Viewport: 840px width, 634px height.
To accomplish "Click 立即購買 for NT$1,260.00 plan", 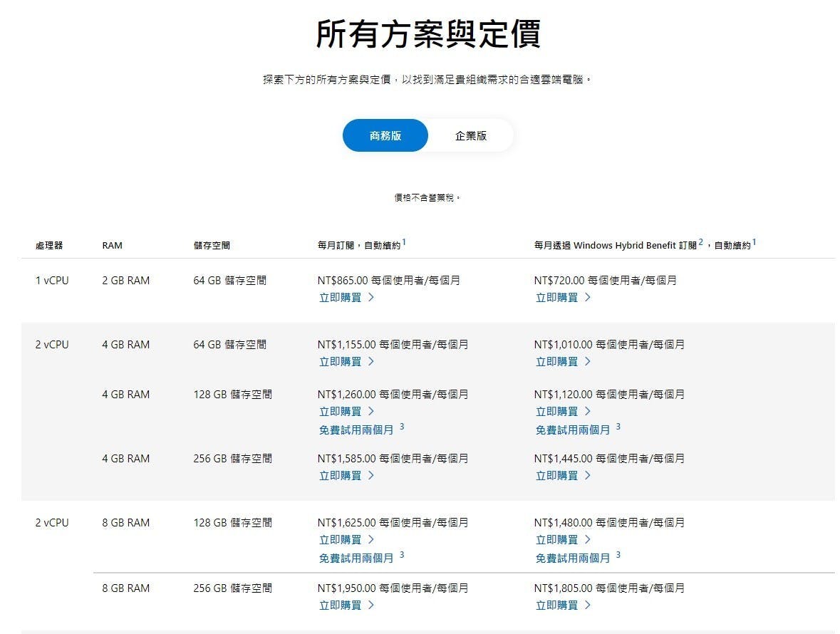I will click(x=346, y=412).
